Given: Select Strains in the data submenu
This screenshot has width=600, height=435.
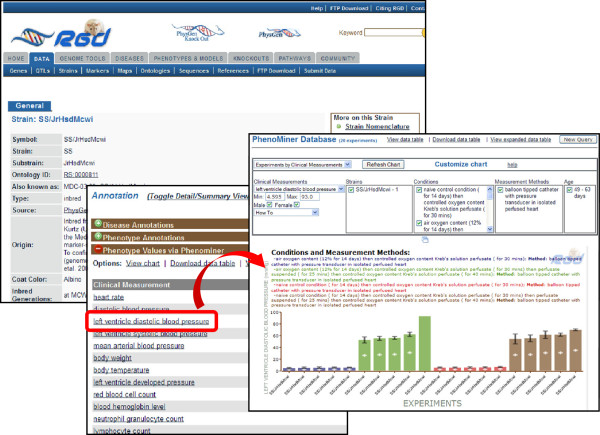Looking at the screenshot, I should (x=68, y=71).
